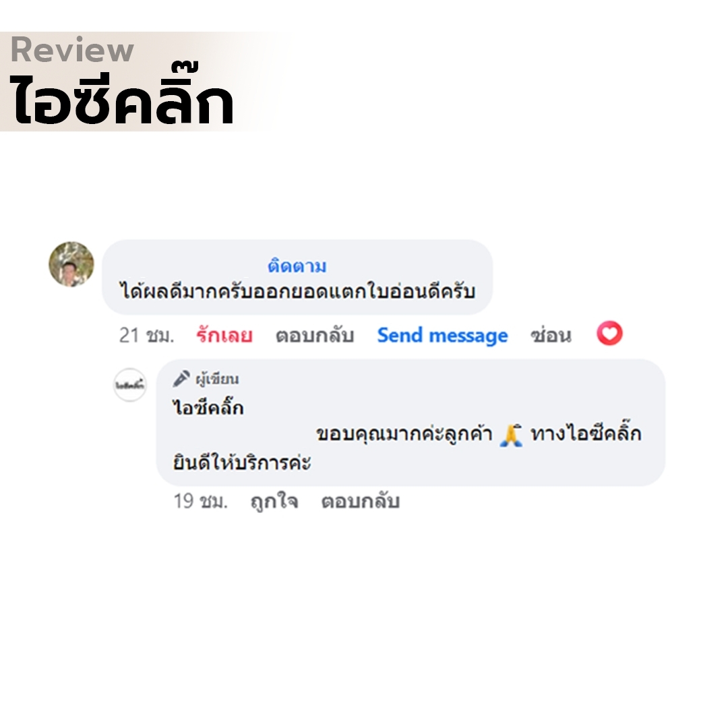Click the praying hands emoji in the reply
This screenshot has width=728, height=728.
tap(511, 435)
